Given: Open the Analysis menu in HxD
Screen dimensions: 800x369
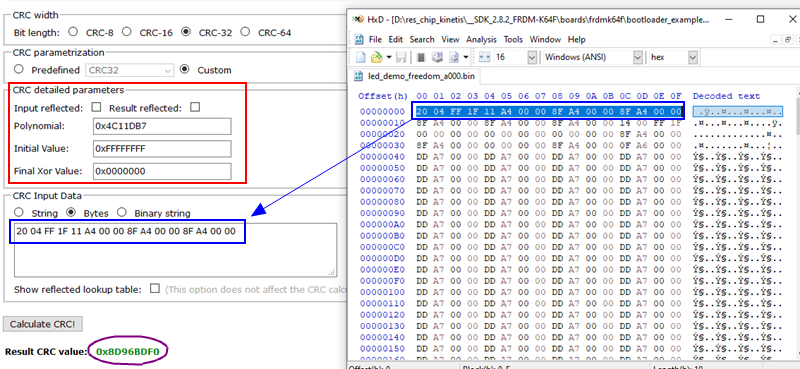Looking at the screenshot, I should click(x=481, y=39).
